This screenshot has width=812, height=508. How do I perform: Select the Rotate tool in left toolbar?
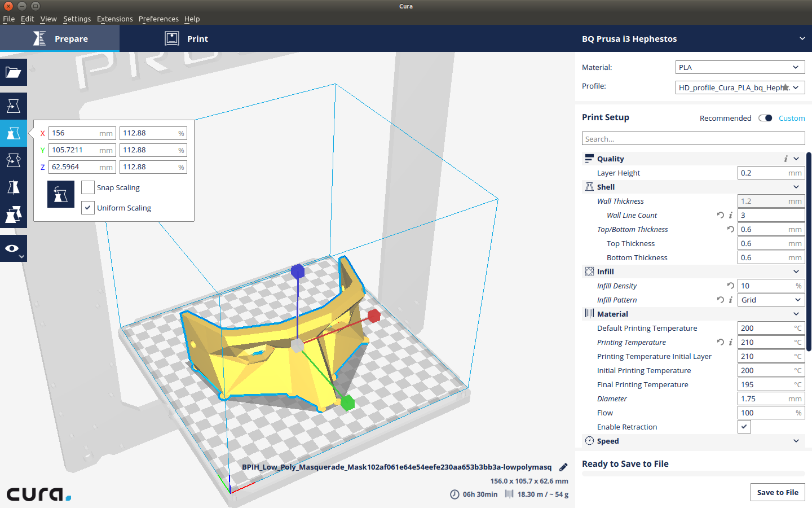click(14, 160)
